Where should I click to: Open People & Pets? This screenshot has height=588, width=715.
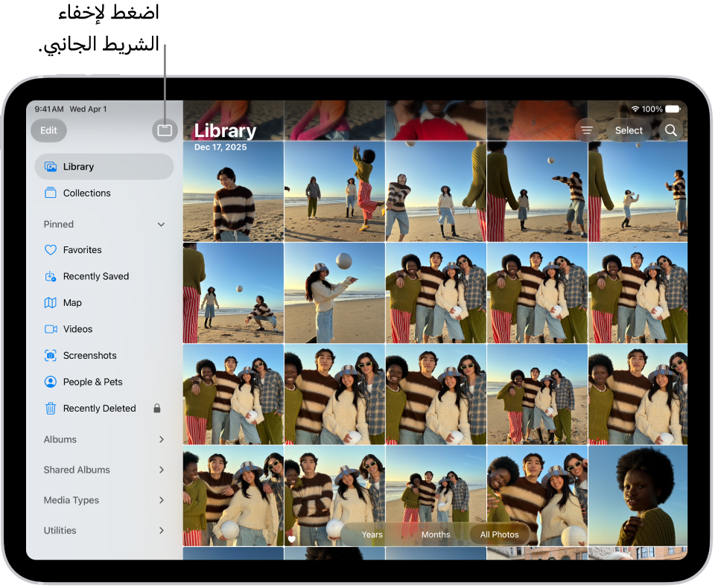tap(104, 382)
